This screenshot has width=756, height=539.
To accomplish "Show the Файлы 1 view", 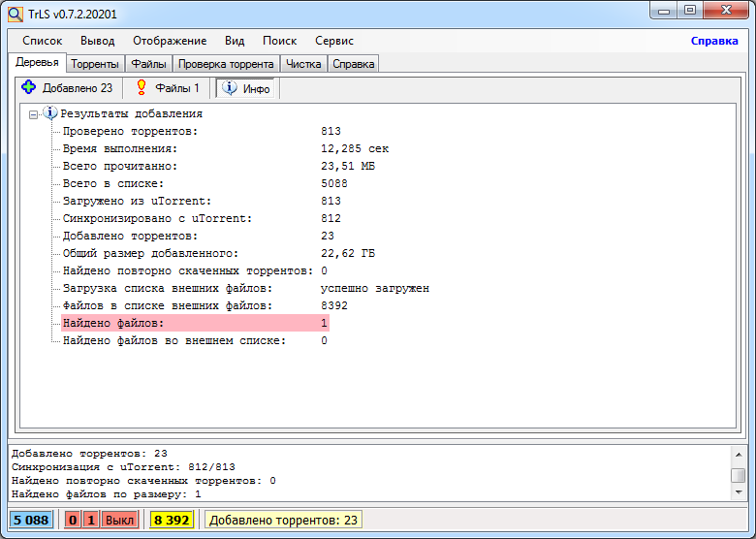I will click(x=168, y=88).
